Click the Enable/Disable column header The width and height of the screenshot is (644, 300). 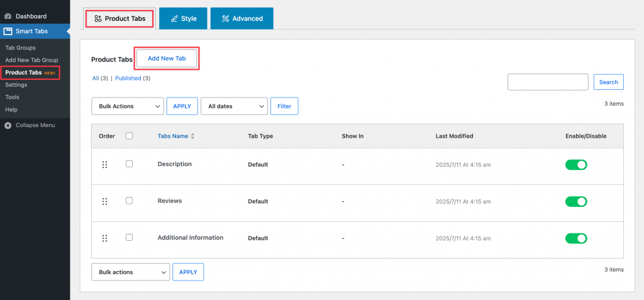pyautogui.click(x=586, y=136)
